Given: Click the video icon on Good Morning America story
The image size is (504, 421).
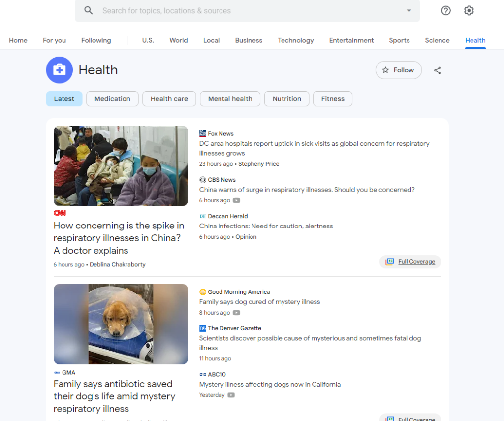Looking at the screenshot, I should click(237, 313).
